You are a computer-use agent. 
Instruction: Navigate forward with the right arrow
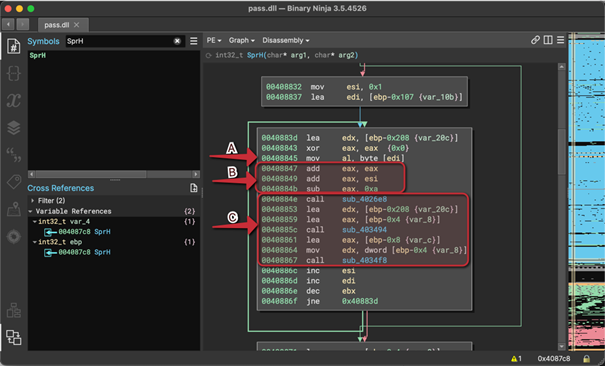(23, 24)
